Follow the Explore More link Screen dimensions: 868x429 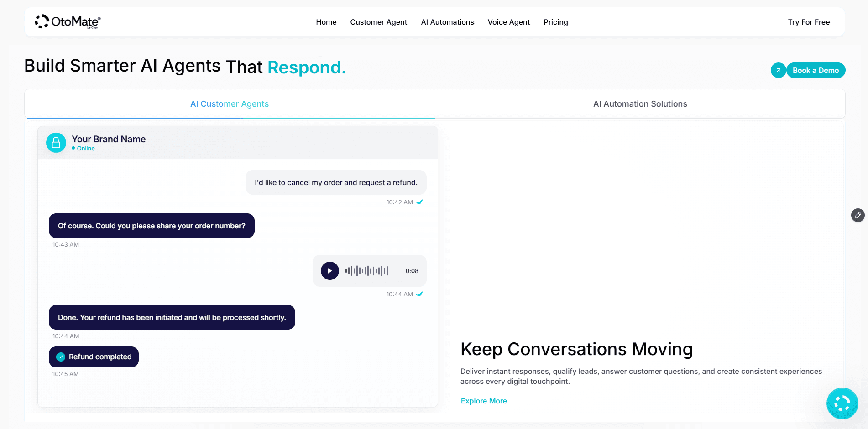[x=484, y=401]
